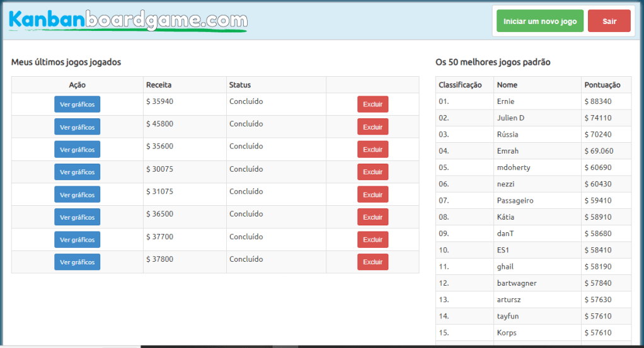644x348 pixels.
Task: Open Ver gráficos for the $ 36500 game
Action: 77,217
